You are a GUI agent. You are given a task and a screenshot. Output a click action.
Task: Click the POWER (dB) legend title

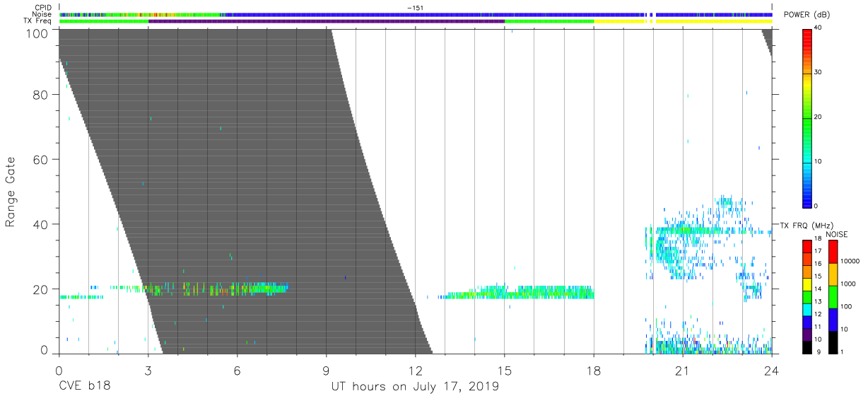[x=807, y=16]
